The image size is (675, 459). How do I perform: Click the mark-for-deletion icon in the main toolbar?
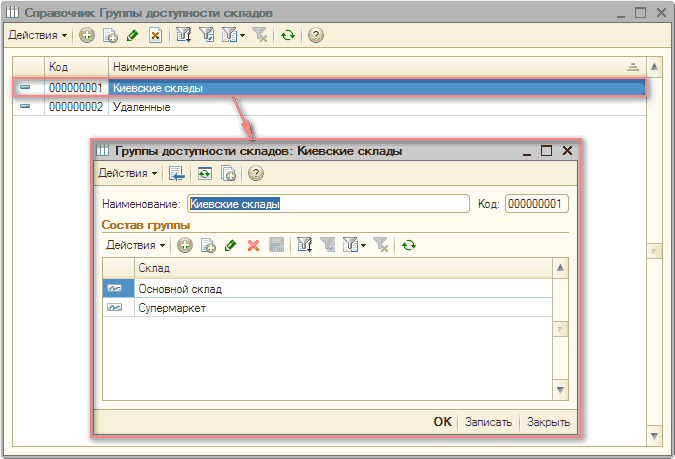pos(155,35)
